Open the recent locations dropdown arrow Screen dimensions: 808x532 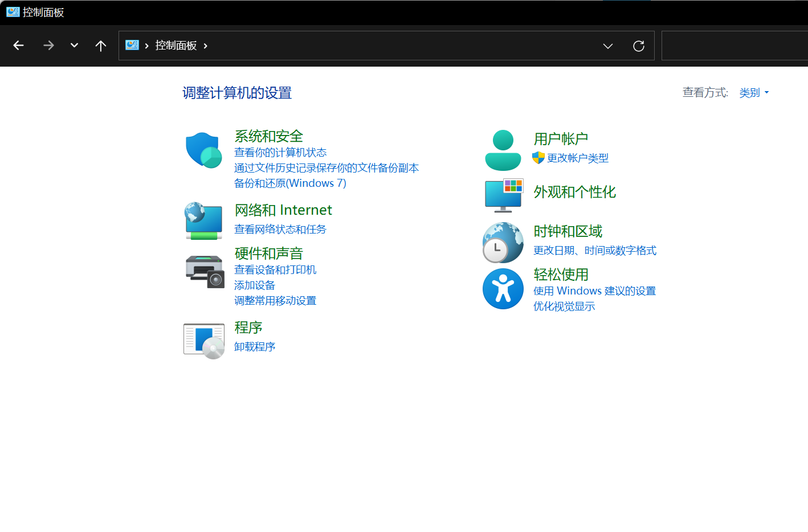(x=74, y=46)
